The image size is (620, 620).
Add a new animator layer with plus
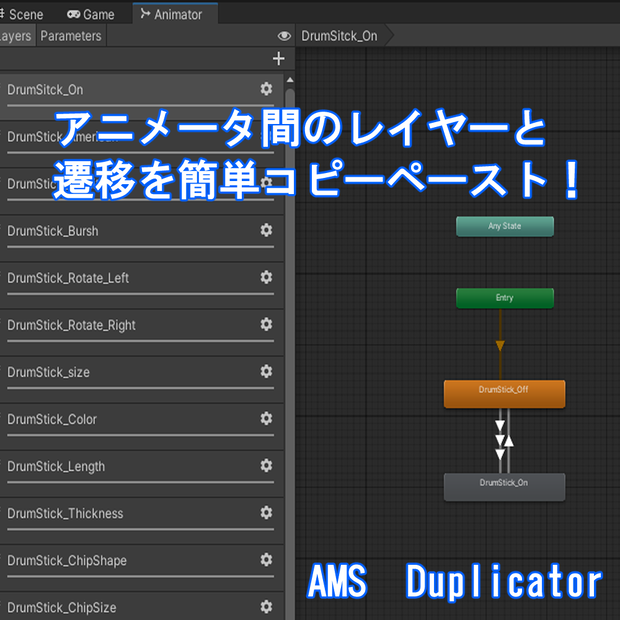click(279, 59)
